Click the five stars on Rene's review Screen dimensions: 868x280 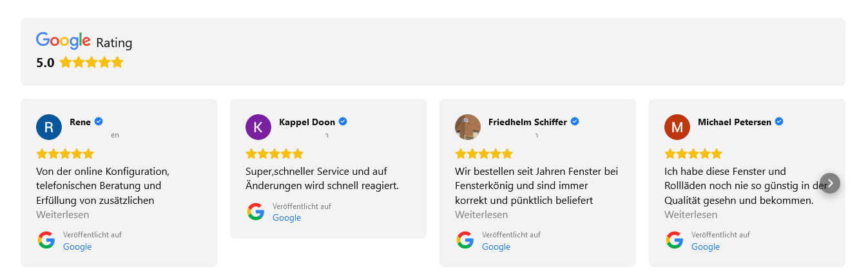click(65, 154)
